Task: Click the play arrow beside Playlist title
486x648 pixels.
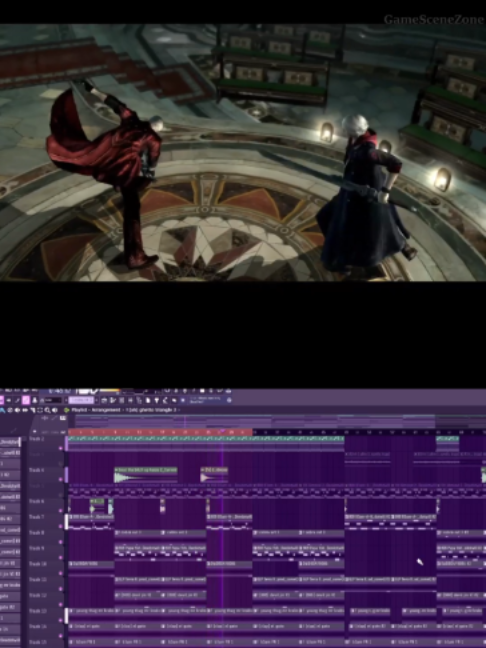Action: tap(67, 410)
